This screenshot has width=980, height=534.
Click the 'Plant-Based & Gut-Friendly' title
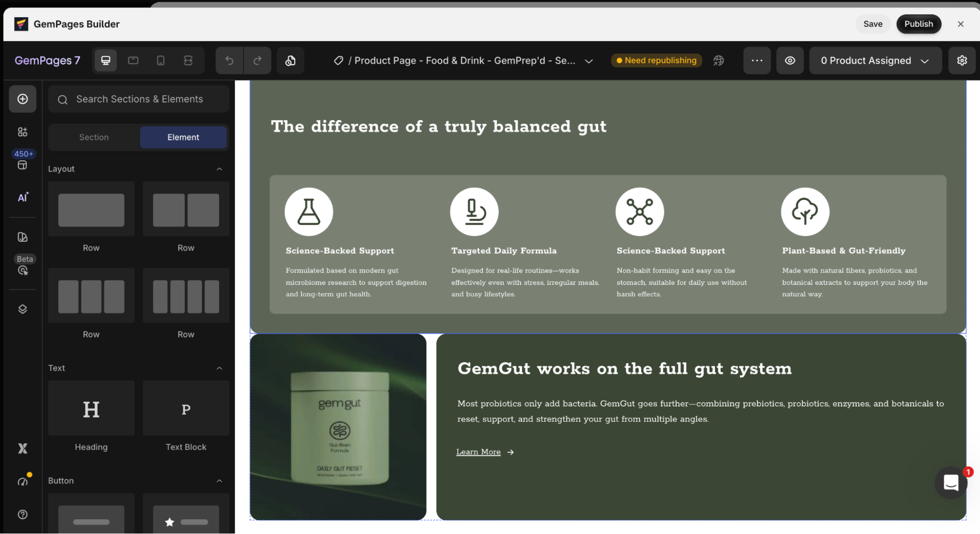pyautogui.click(x=844, y=251)
